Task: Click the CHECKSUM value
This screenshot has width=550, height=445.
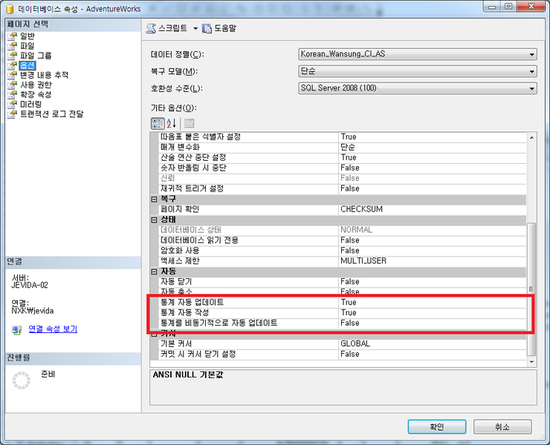Action: click(362, 209)
